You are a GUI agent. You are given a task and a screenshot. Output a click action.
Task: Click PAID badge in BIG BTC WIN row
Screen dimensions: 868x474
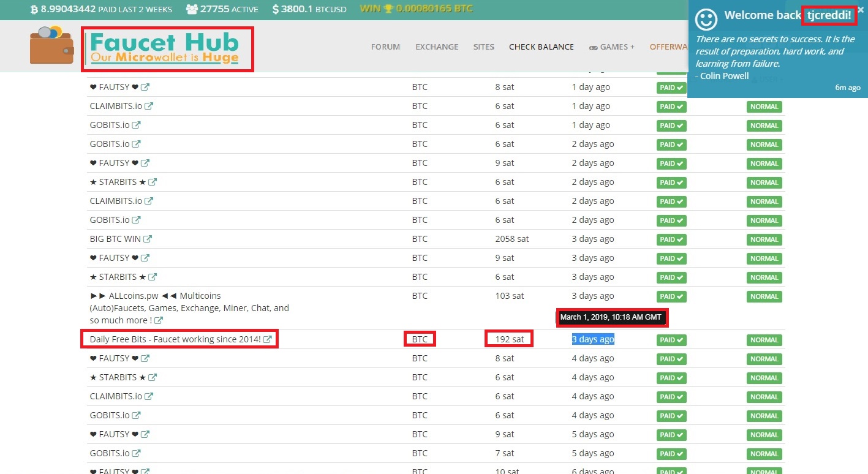(671, 239)
